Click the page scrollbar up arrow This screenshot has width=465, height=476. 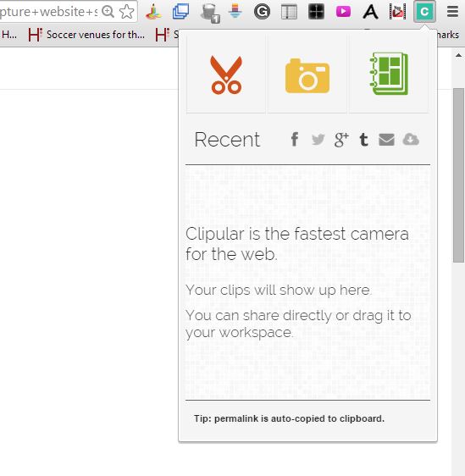(x=458, y=55)
